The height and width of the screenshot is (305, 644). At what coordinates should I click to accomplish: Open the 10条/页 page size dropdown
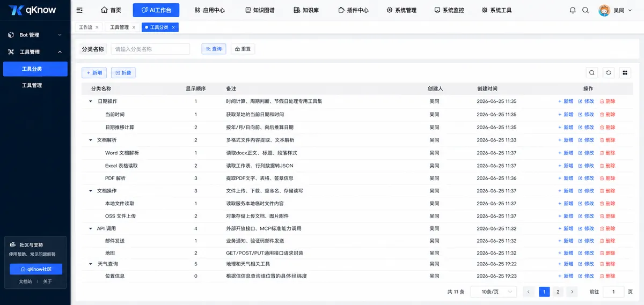[x=494, y=292]
